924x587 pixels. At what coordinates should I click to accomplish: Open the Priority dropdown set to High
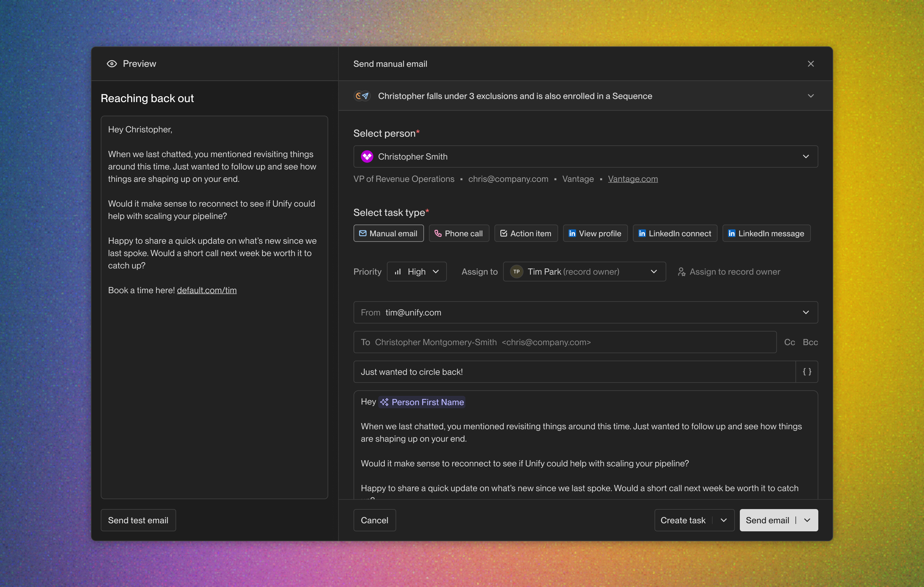coord(417,272)
